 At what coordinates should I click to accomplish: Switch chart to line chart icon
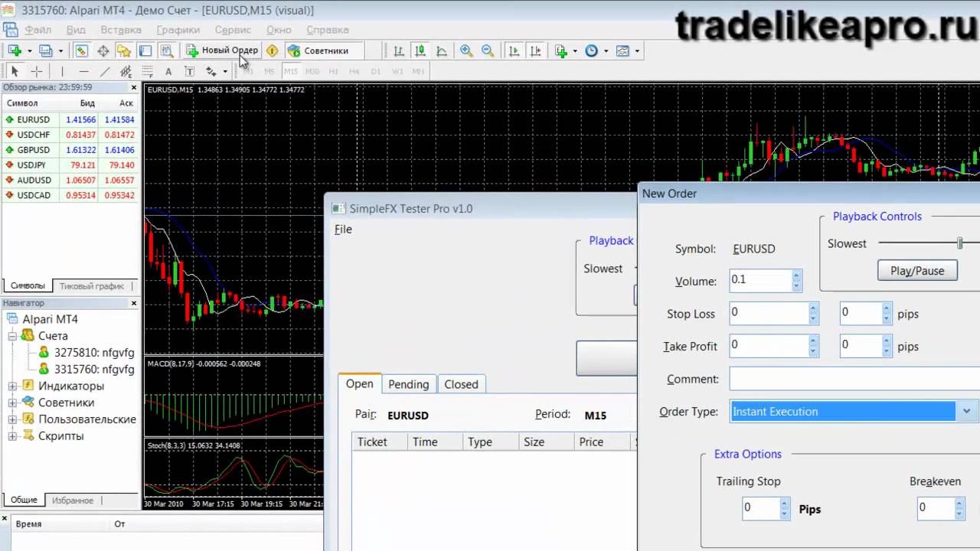point(442,51)
